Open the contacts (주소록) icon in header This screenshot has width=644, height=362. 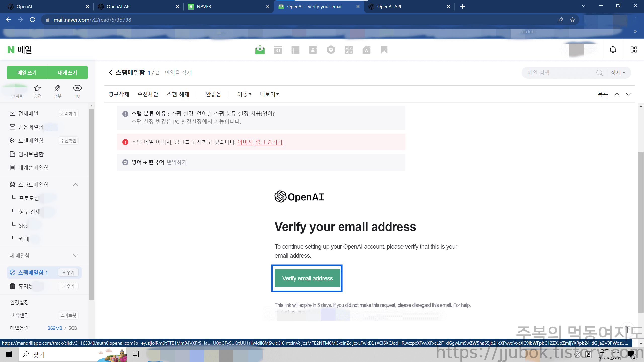pos(313,50)
